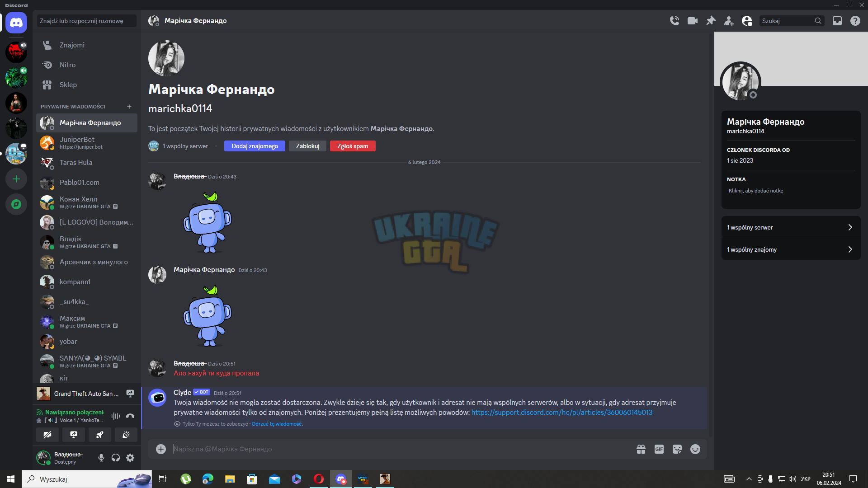Share your screen from voice controls row
The width and height of the screenshot is (868, 488).
point(74,435)
